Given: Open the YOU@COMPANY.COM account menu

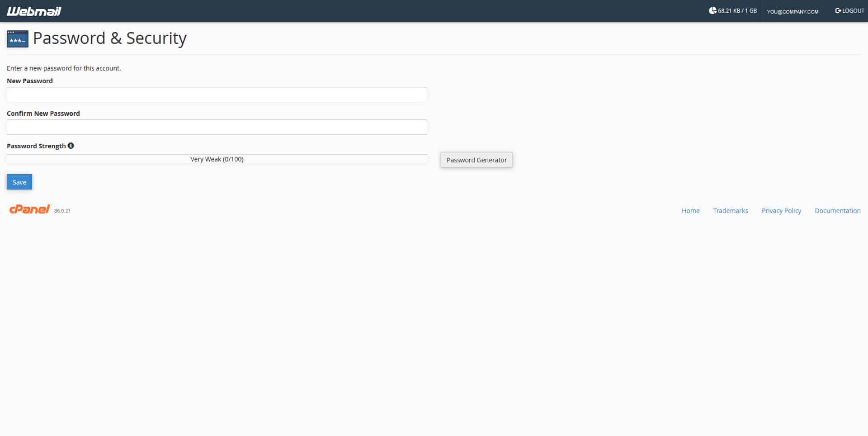Looking at the screenshot, I should 793,11.
